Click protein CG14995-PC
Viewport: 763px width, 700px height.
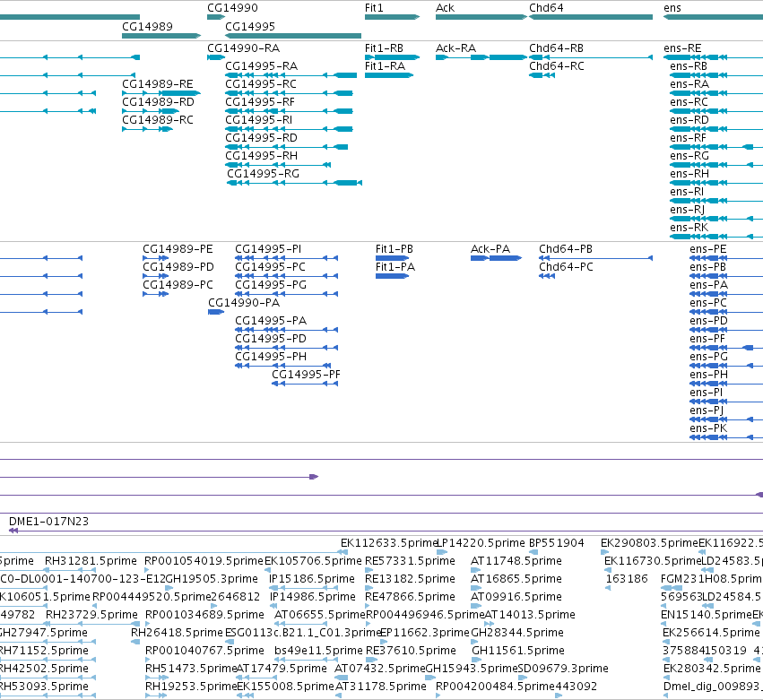(287, 276)
